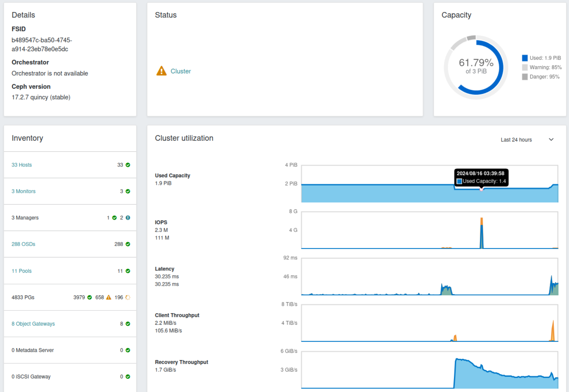The image size is (569, 392).
Task: Click the 'Inventory' card heading
Action: [27, 138]
